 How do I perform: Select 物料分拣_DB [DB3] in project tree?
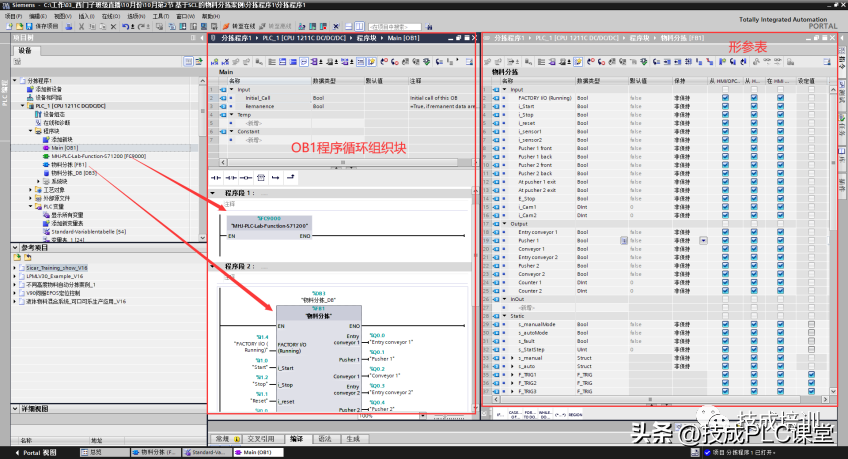coord(74,173)
